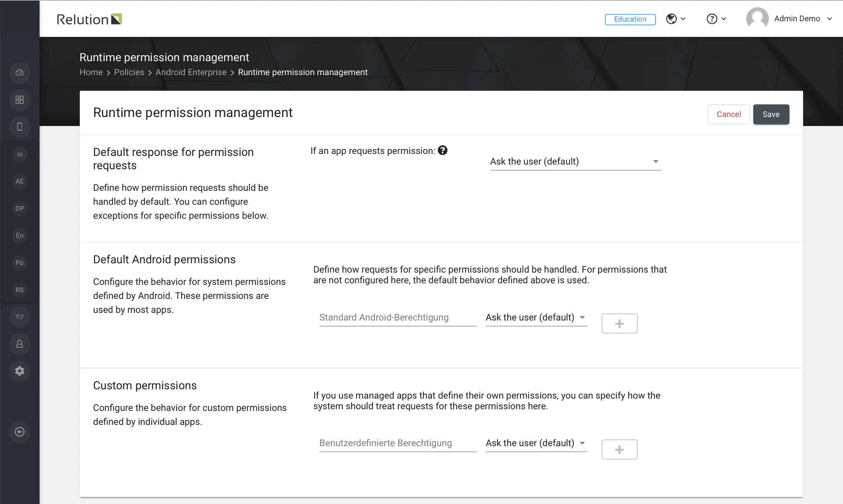Screen dimensions: 843x504
Task: Select the 'Po' policies sidebar item
Action: tap(20, 263)
